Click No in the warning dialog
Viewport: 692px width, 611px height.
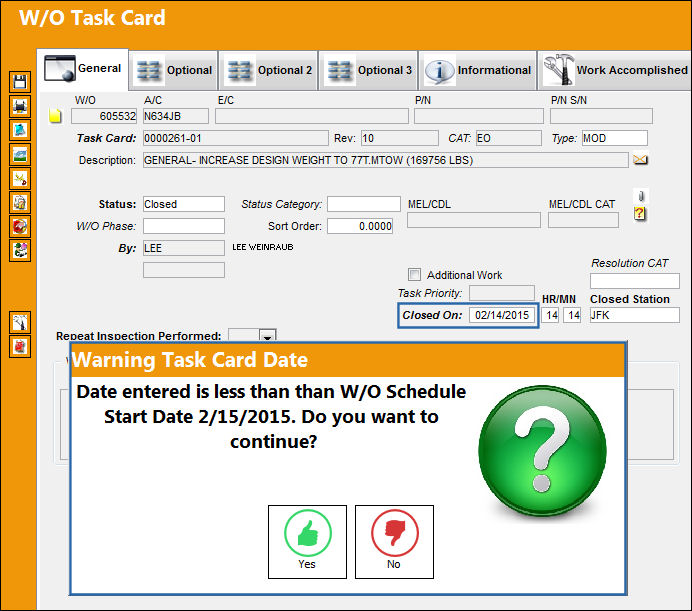(394, 542)
